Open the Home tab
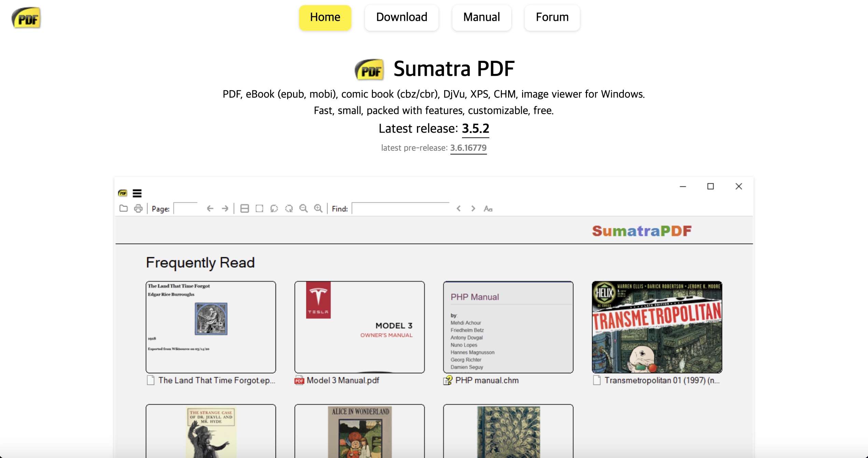Viewport: 868px width, 458px height. pos(325,17)
